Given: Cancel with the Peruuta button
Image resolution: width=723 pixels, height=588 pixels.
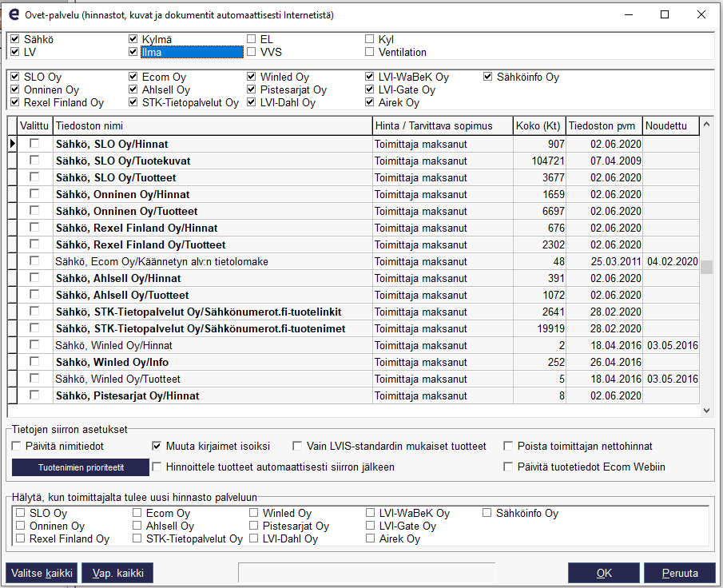Looking at the screenshot, I should click(680, 573).
